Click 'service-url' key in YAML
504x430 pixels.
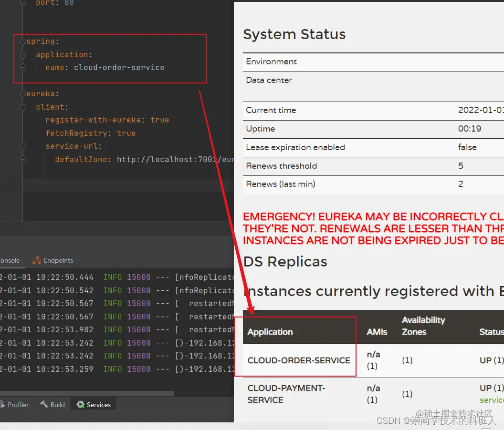(72, 146)
